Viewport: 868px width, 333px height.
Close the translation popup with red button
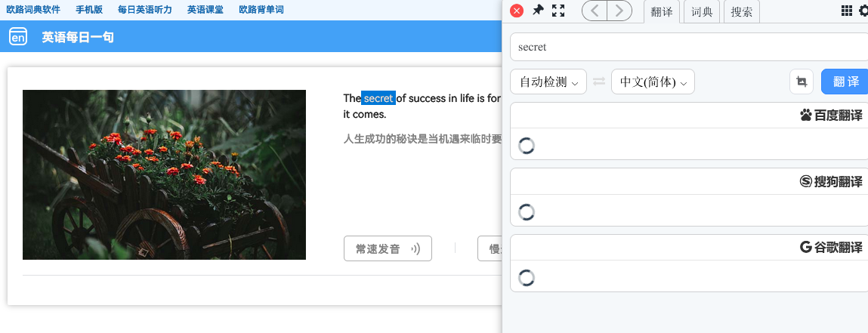pyautogui.click(x=517, y=11)
